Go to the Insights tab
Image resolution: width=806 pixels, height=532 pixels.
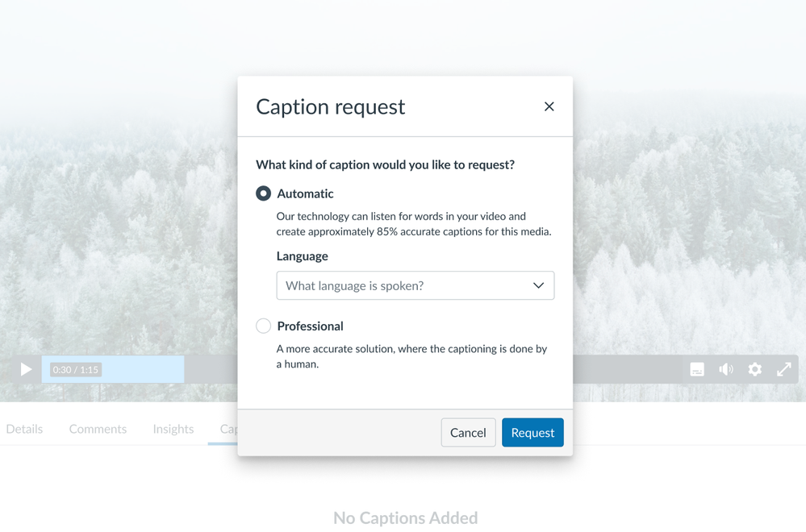pyautogui.click(x=173, y=429)
